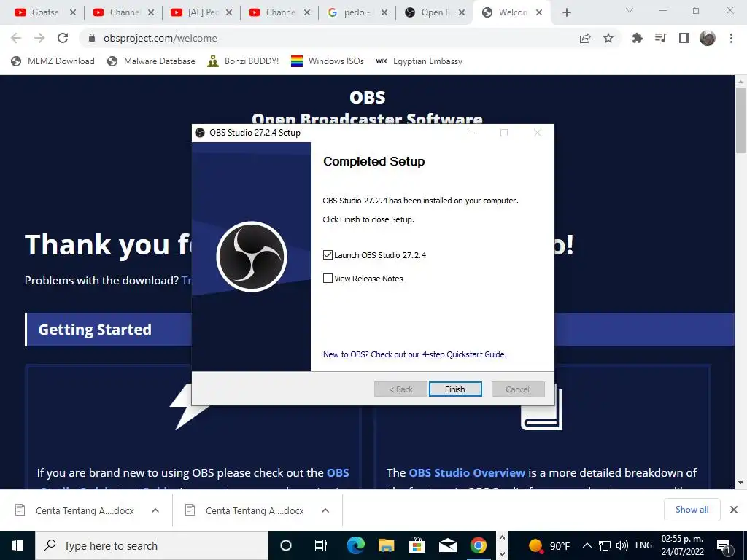
Task: Open Microsoft Store from the taskbar
Action: pyautogui.click(x=417, y=545)
